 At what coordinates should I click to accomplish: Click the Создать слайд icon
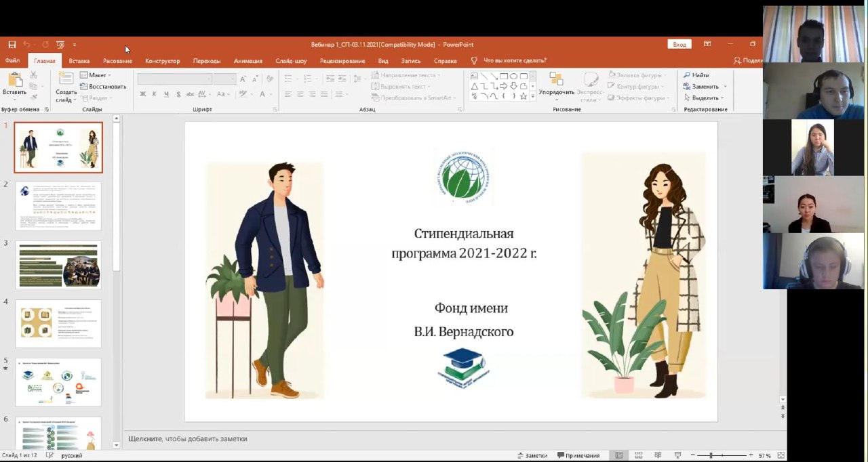pos(66,79)
